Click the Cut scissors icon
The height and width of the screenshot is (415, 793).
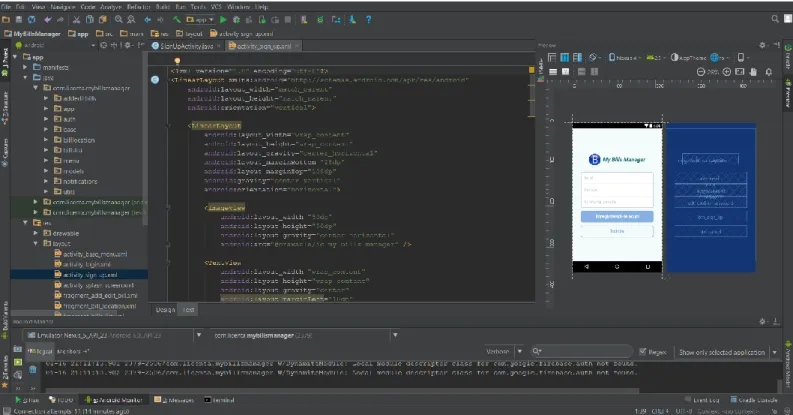click(x=76, y=20)
